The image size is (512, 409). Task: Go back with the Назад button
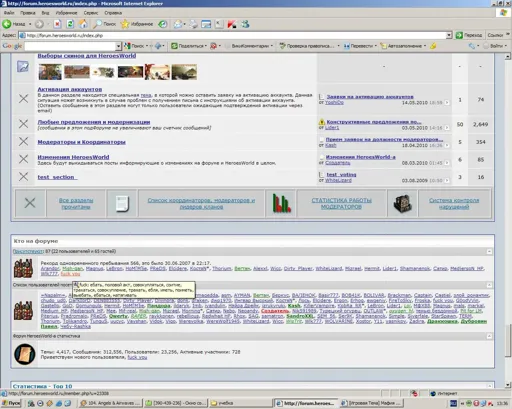point(13,24)
